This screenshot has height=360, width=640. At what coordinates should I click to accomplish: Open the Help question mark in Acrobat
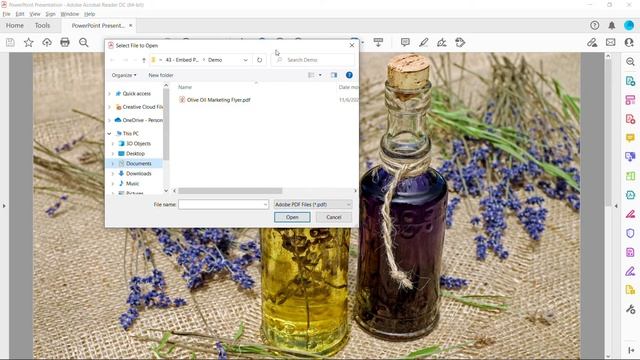click(x=595, y=25)
